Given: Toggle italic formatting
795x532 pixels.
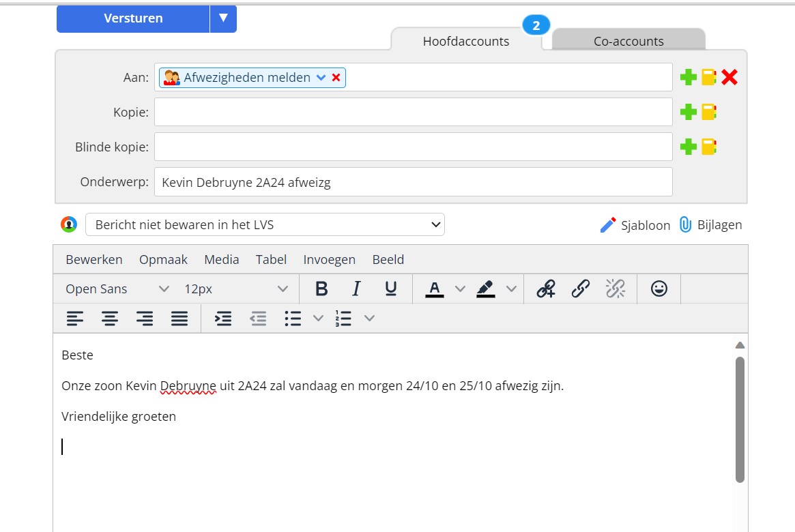Looking at the screenshot, I should click(x=356, y=289).
